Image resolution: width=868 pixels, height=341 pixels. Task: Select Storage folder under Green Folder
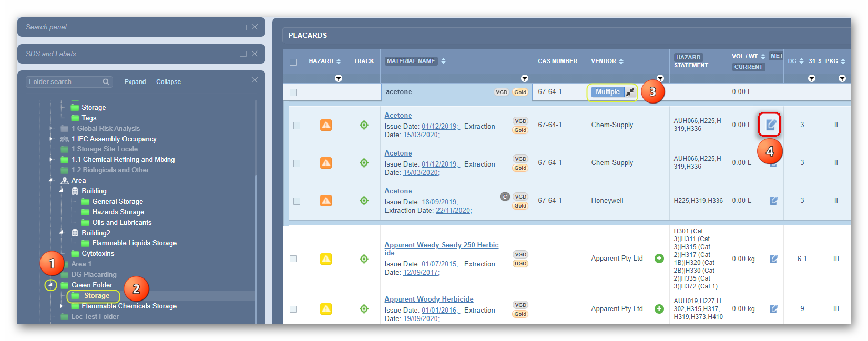click(x=97, y=296)
